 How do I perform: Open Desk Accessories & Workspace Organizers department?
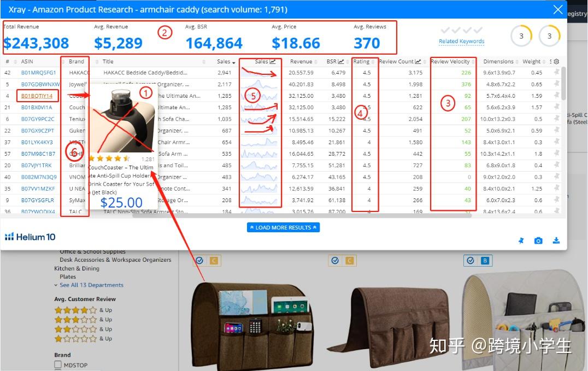tap(115, 260)
